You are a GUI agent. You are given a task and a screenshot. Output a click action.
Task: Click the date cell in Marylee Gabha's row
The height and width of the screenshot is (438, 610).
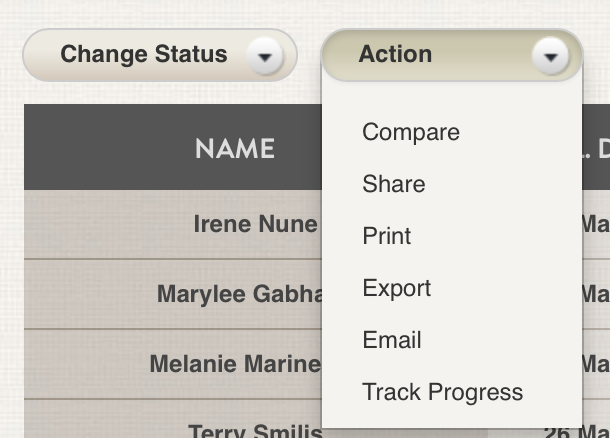click(596, 294)
